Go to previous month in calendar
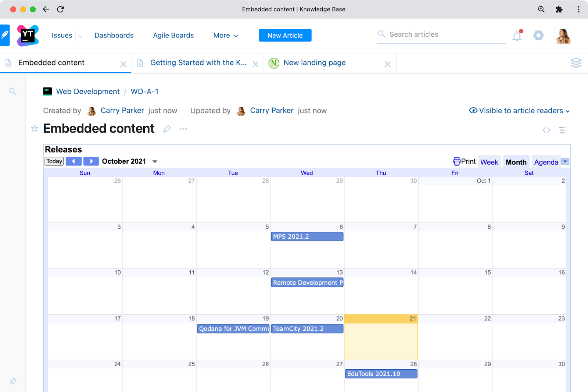588x392 pixels. click(74, 161)
